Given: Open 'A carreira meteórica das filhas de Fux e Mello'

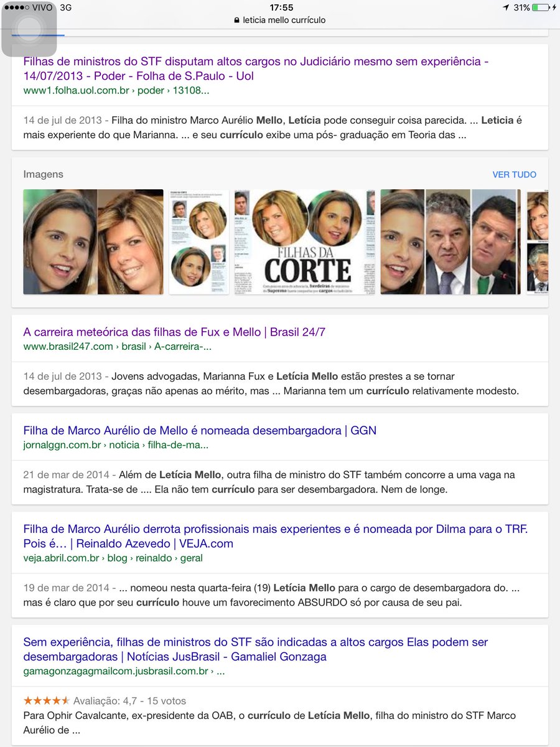Looking at the screenshot, I should pos(174,332).
